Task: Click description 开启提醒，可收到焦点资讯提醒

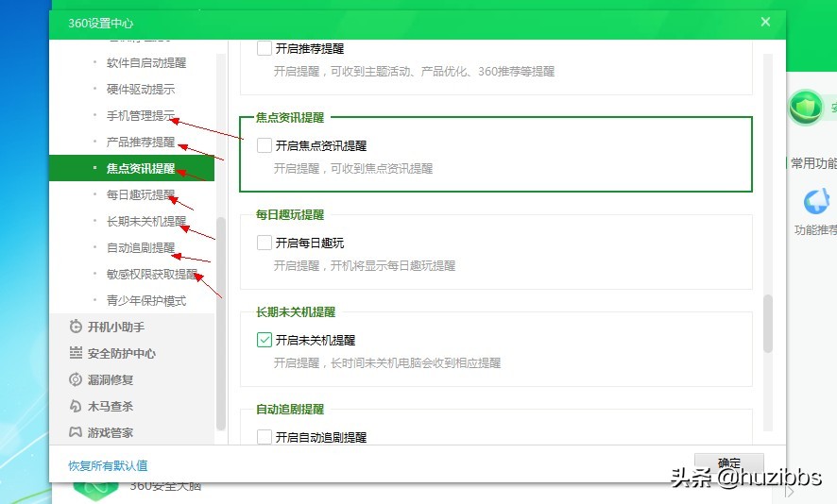Action: 353,169
